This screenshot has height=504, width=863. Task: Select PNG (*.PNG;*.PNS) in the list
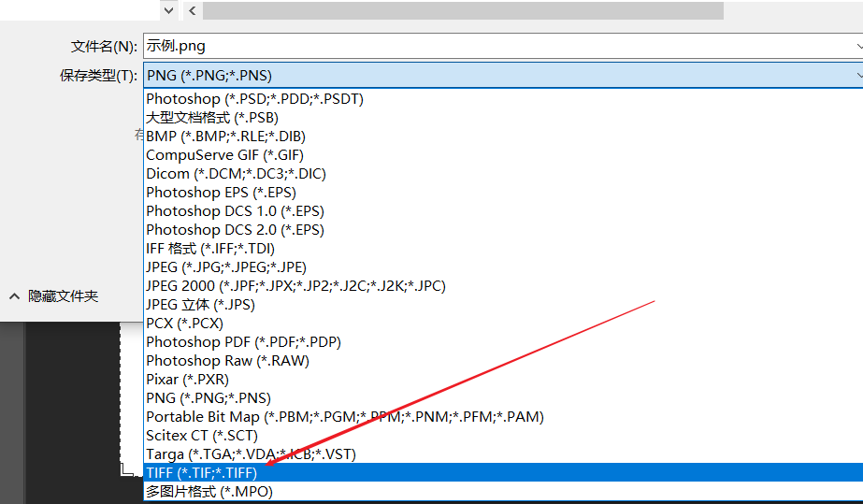tap(503, 398)
